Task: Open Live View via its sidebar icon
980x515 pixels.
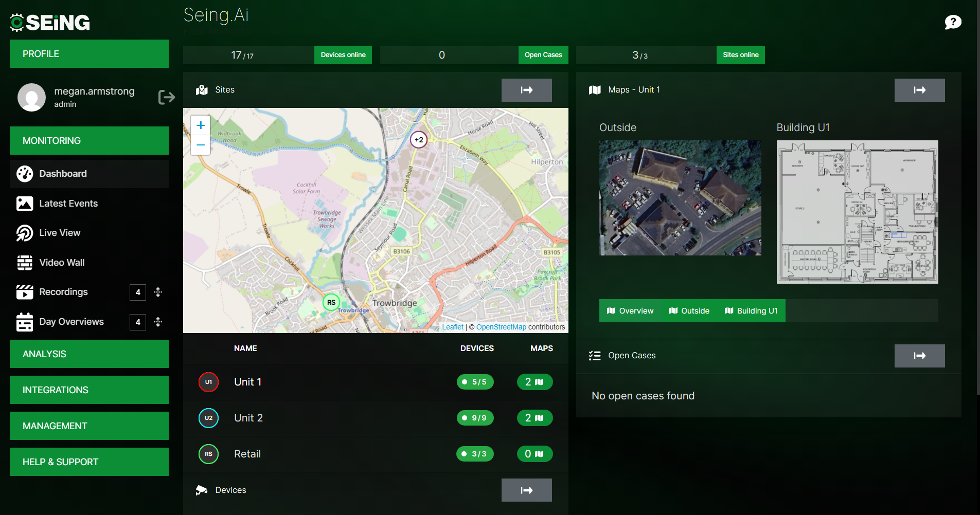Action: pos(25,233)
